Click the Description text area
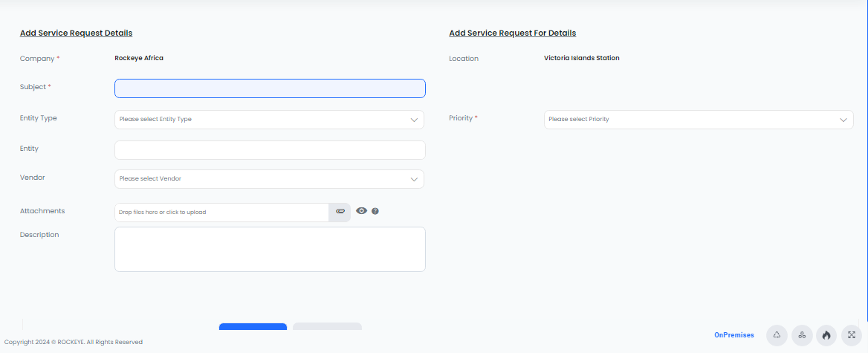The width and height of the screenshot is (868, 353). point(271,249)
